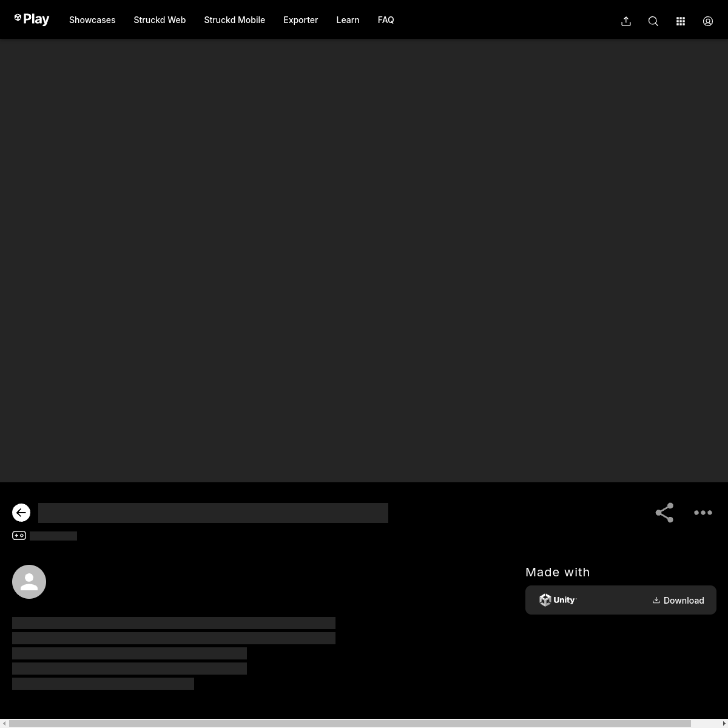
Task: Open the account profile icon
Action: tap(708, 21)
